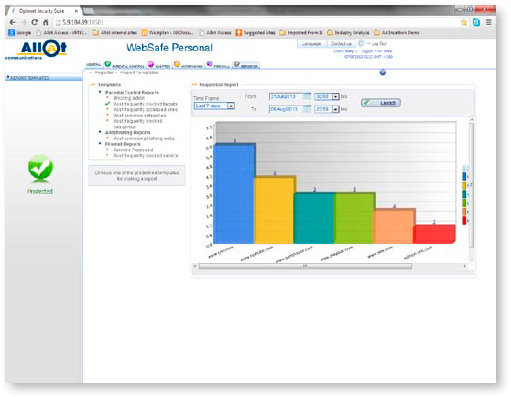This screenshot has width=511, height=397.
Task: Select Most frequently accessed sites template
Action: (145, 109)
